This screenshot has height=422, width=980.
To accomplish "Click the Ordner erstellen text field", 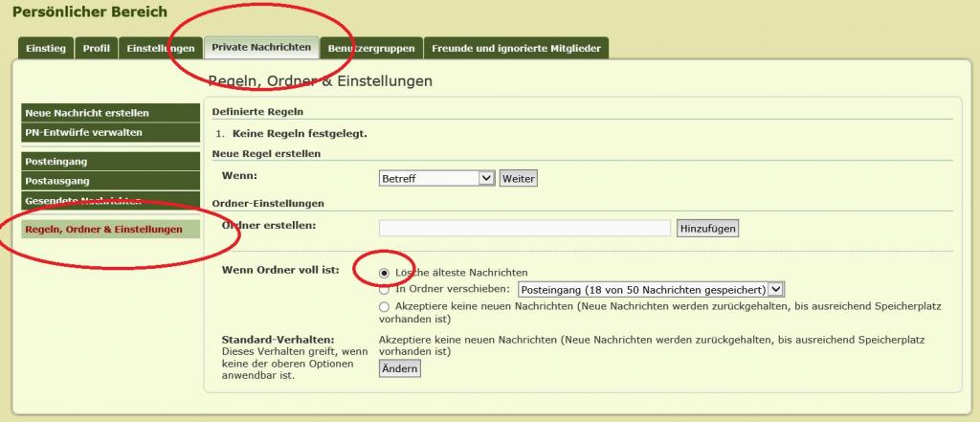I will tap(524, 228).
